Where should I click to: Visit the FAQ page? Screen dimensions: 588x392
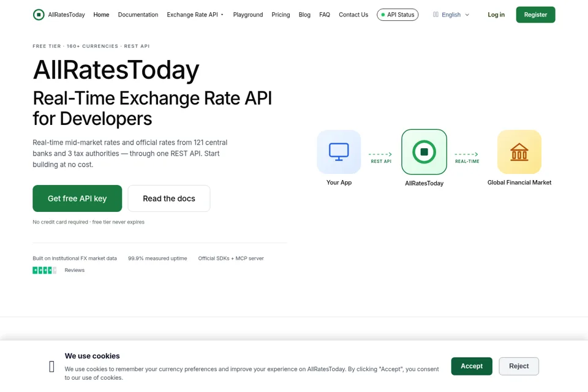(325, 15)
